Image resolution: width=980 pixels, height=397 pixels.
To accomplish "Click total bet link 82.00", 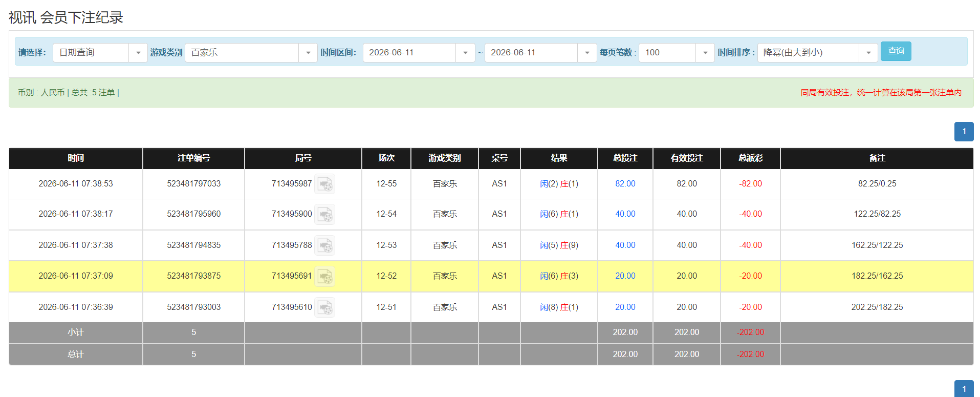I will (625, 184).
